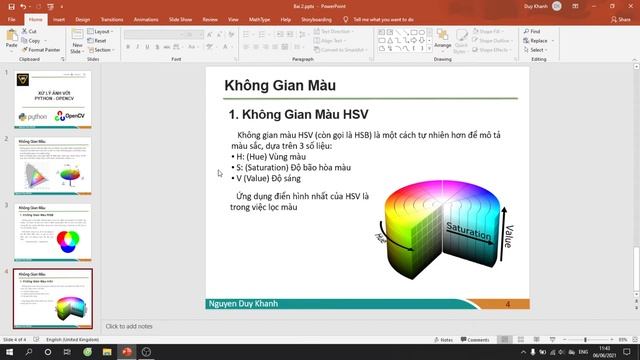Fit slide to current window
This screenshot has width=640, height=360.
tap(635, 340)
